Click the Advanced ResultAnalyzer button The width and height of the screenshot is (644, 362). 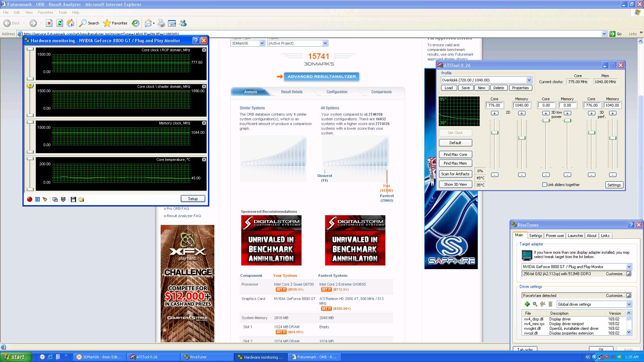[x=322, y=76]
